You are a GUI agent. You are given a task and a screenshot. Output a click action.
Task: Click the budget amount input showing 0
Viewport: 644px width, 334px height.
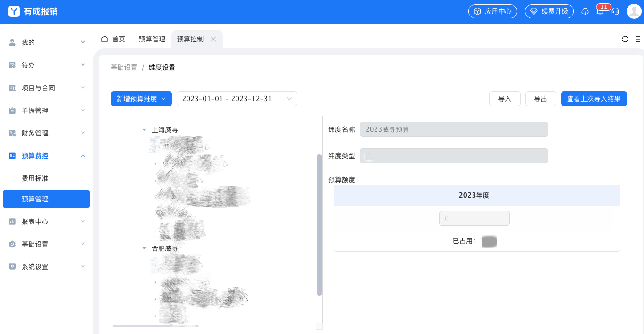coord(474,218)
